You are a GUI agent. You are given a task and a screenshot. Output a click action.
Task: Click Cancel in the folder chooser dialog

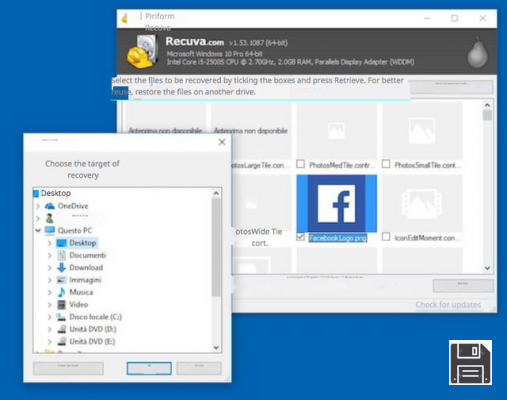pos(199,368)
